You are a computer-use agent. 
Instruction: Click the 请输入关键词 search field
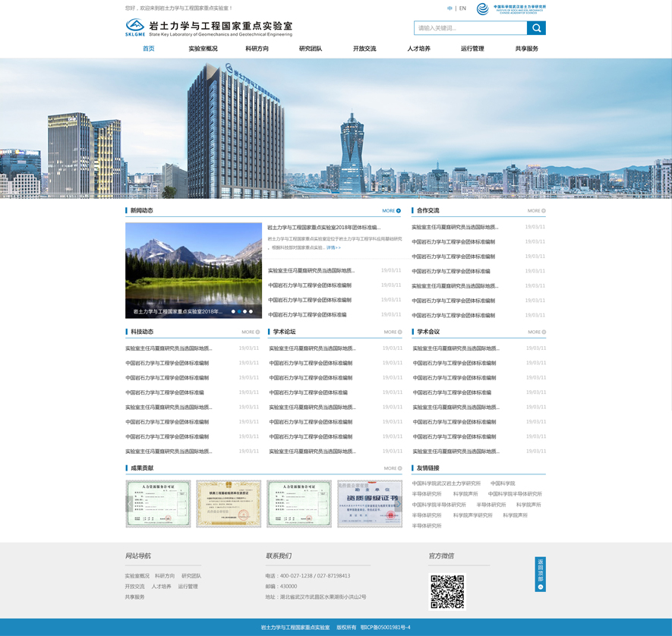point(471,28)
